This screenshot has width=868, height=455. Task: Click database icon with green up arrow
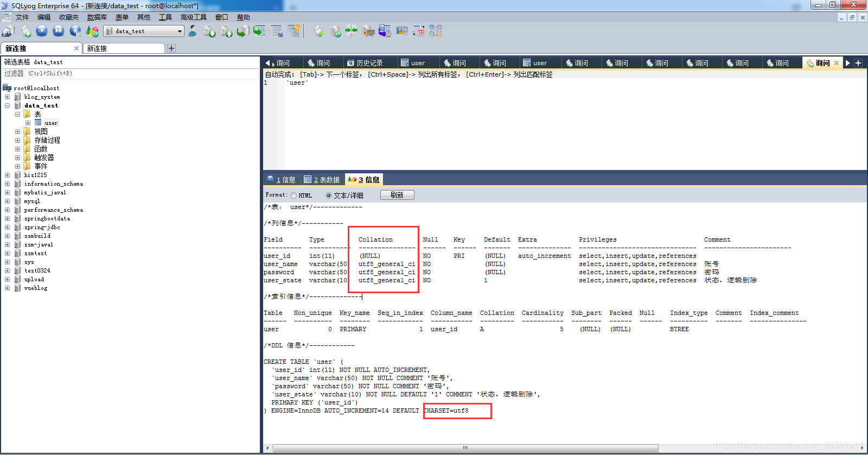(x=226, y=31)
